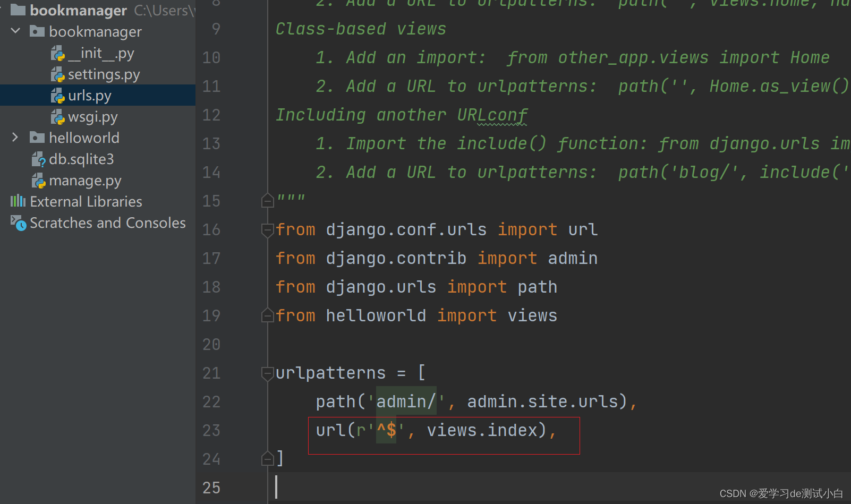Screen dimensions: 851x504
Task: Click the Scratches and Consoles icon
Action: click(19, 223)
